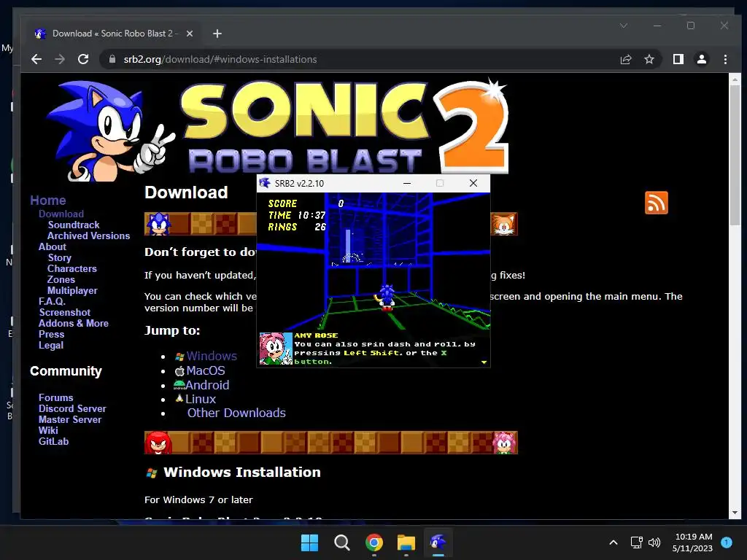Close the Download Sonic Robo Blast tab
Image resolution: width=747 pixels, height=560 pixels.
coord(189,34)
